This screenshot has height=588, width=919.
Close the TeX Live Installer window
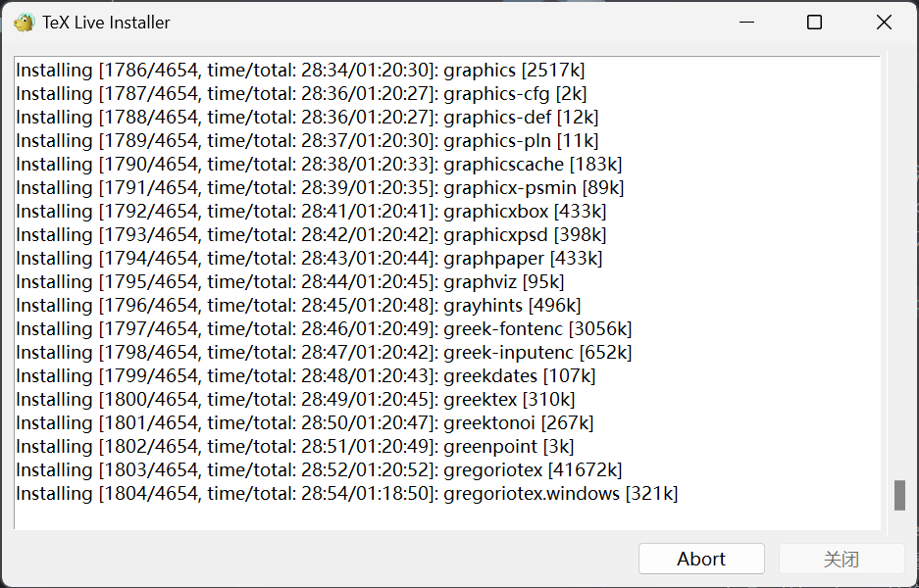click(884, 23)
